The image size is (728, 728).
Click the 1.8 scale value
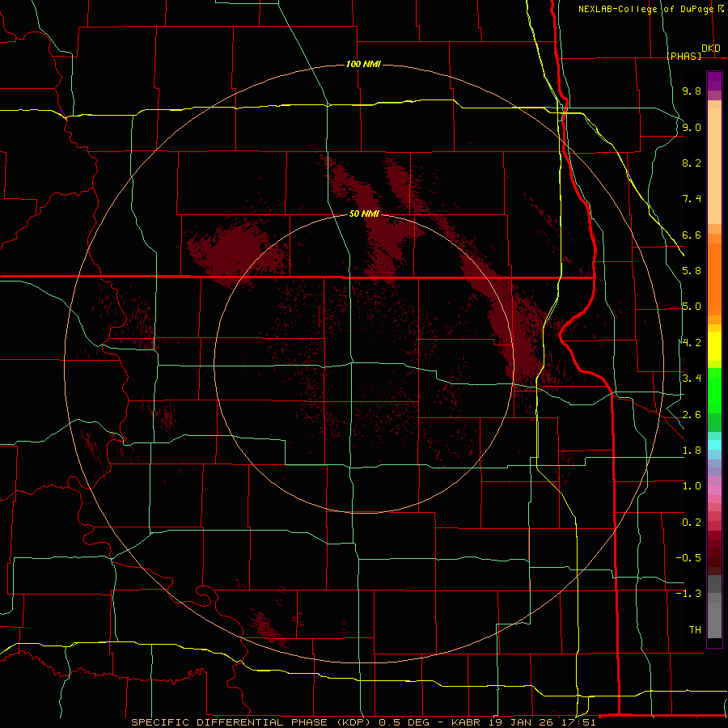pos(692,451)
